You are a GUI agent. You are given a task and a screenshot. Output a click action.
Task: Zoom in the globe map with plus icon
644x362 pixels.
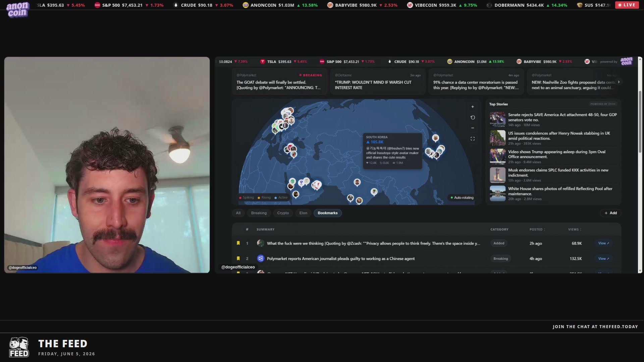point(473,107)
